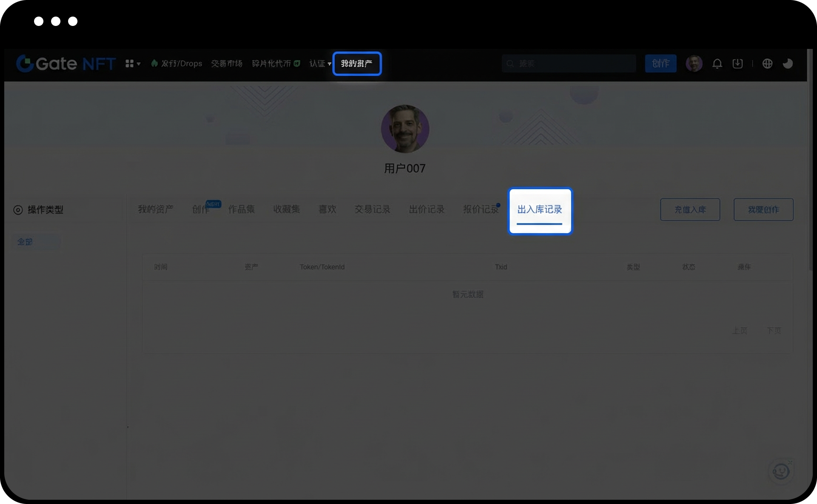Toggle dark mode moon icon
817x504 pixels.
click(x=788, y=64)
